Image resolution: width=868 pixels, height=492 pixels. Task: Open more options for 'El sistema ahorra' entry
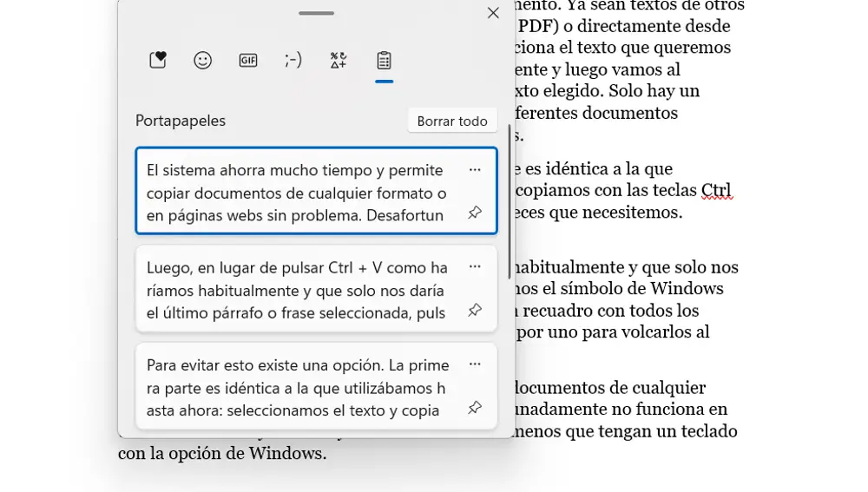coord(475,170)
